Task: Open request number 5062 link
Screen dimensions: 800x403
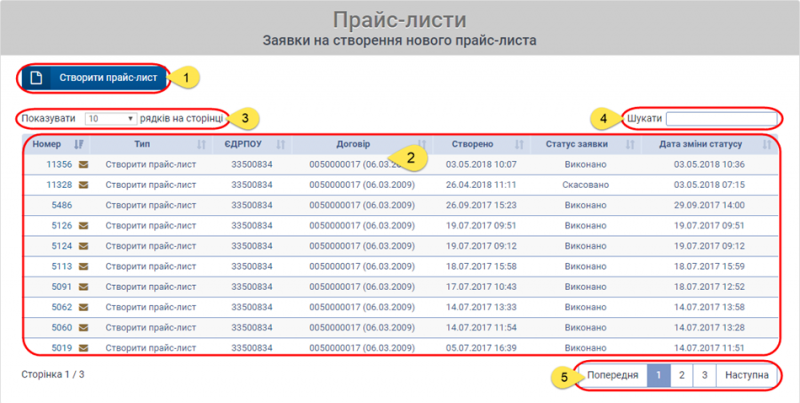Action: click(62, 307)
